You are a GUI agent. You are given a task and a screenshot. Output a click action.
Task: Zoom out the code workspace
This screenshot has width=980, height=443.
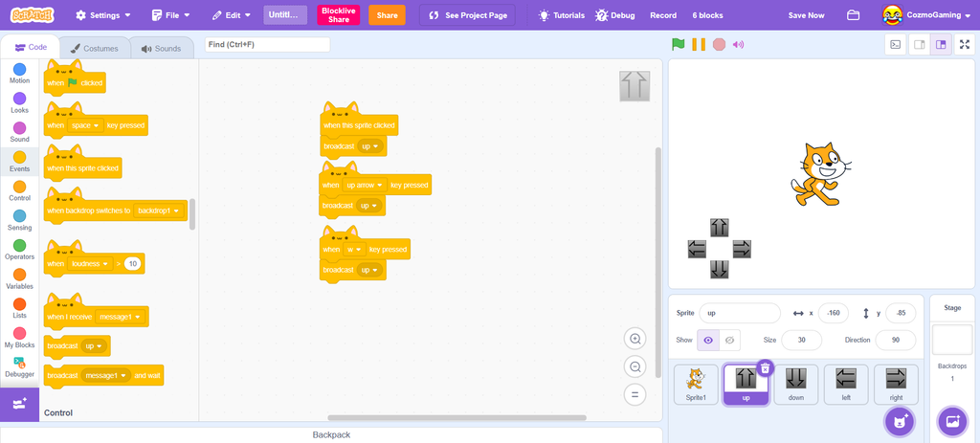pos(635,366)
